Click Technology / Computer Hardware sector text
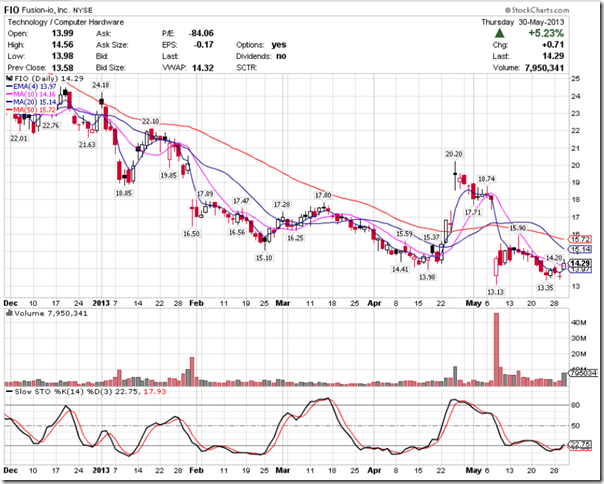 (x=66, y=22)
